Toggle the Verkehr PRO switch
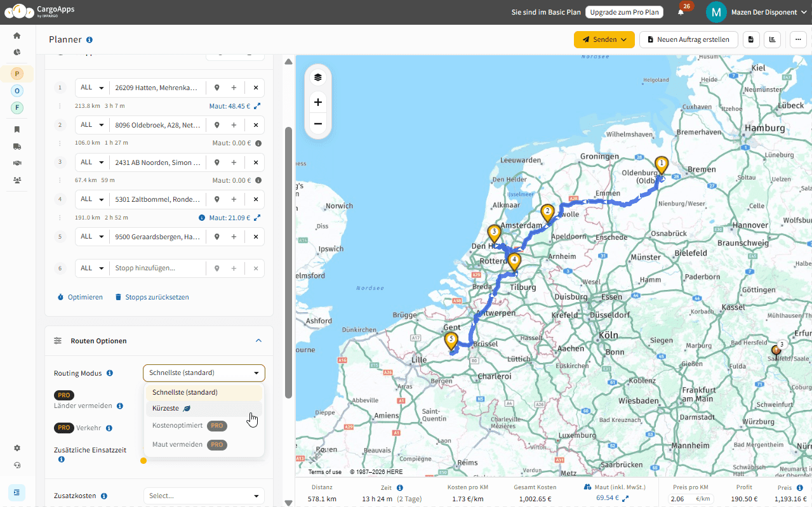 click(x=63, y=428)
